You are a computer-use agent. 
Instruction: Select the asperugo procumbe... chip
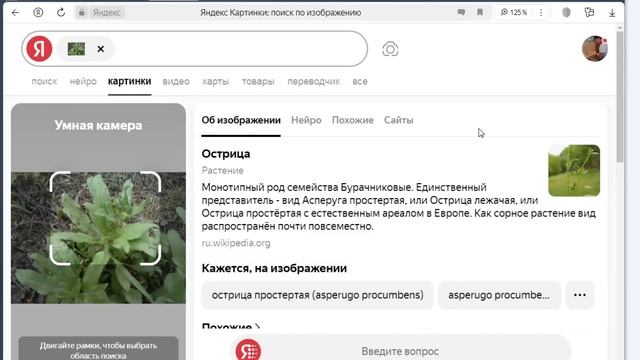500,295
